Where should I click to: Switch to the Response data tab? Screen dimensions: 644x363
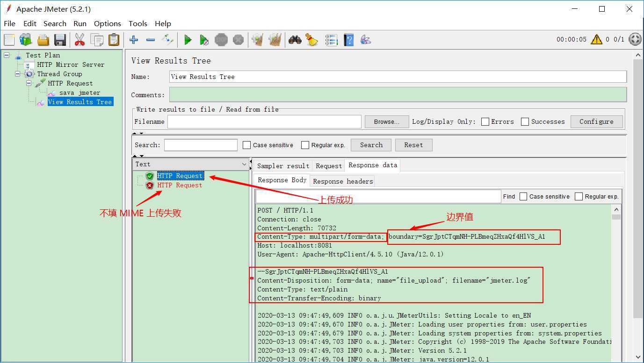coord(373,165)
